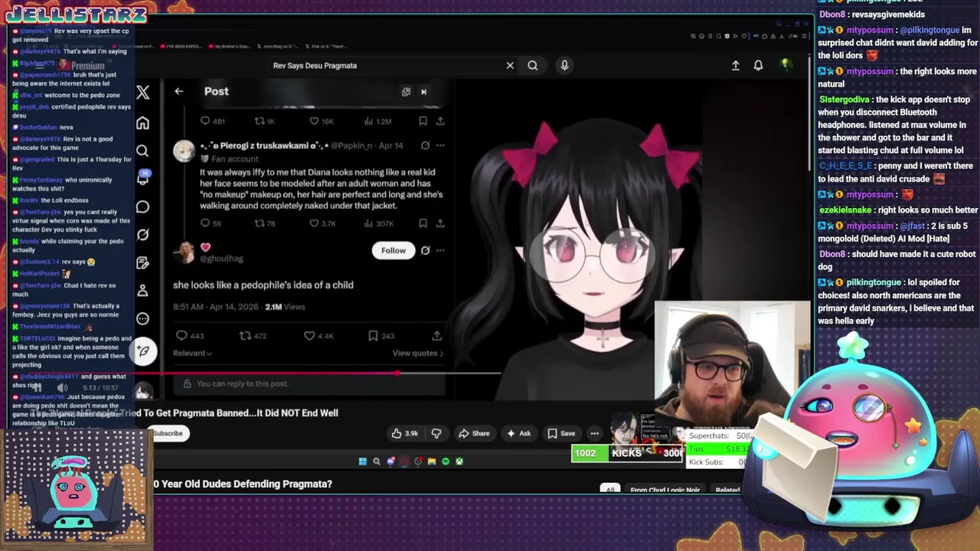Follow the @ghoulhag account

[x=394, y=250]
